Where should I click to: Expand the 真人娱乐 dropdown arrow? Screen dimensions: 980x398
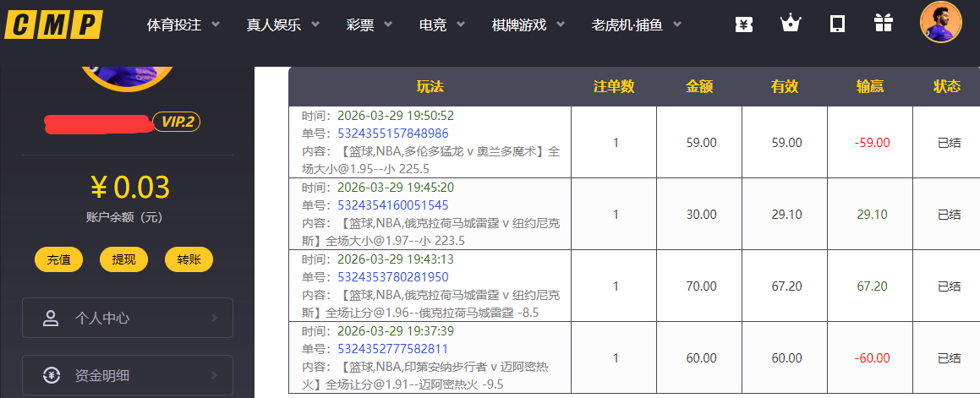315,25
